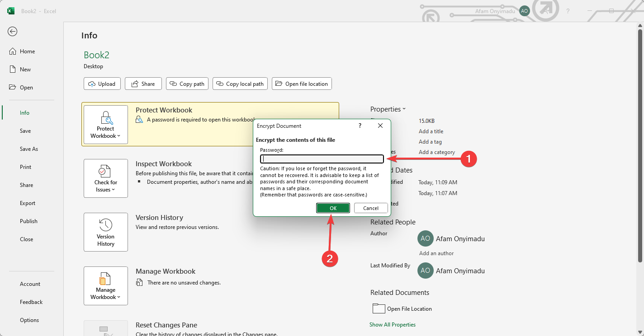Click the file size value 15.0KB
Screen dimensions: 644x336
(x=426, y=121)
